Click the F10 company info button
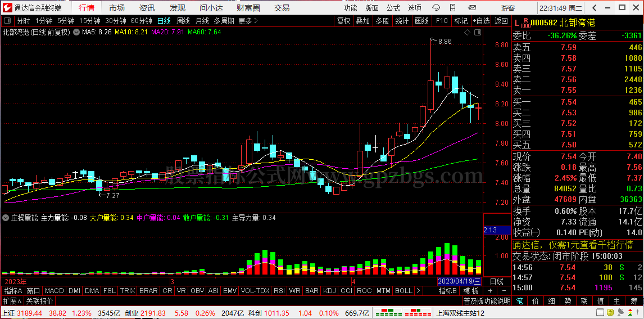644x319 pixels. 442,21
